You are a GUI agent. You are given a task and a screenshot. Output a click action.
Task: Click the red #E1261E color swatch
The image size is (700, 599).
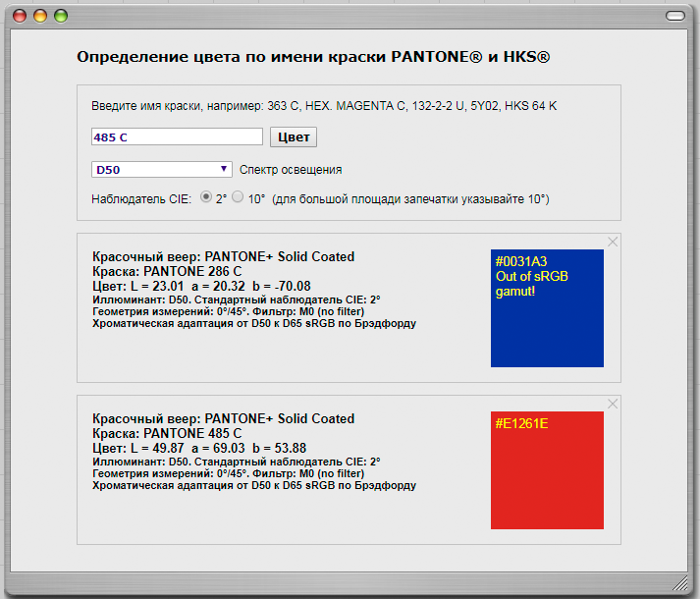tap(547, 470)
